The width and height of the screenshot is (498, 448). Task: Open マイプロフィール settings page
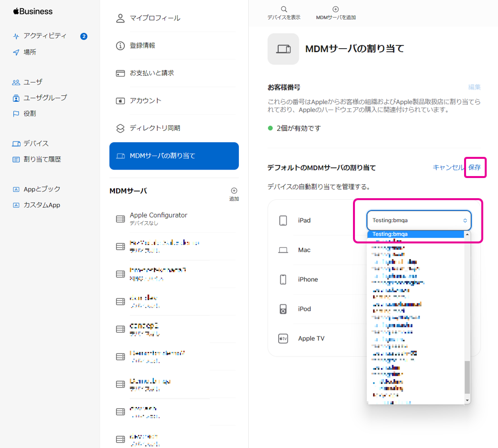click(155, 18)
